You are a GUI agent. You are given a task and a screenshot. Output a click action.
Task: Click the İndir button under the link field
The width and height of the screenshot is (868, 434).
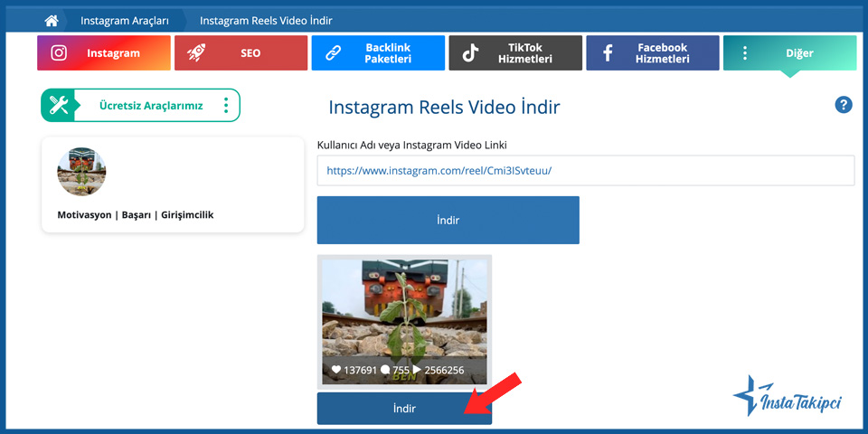tap(448, 220)
